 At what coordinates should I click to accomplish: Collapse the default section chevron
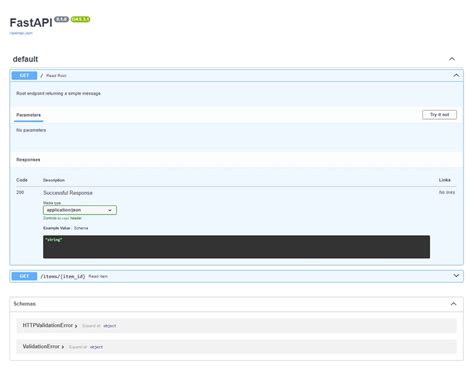coord(452,59)
